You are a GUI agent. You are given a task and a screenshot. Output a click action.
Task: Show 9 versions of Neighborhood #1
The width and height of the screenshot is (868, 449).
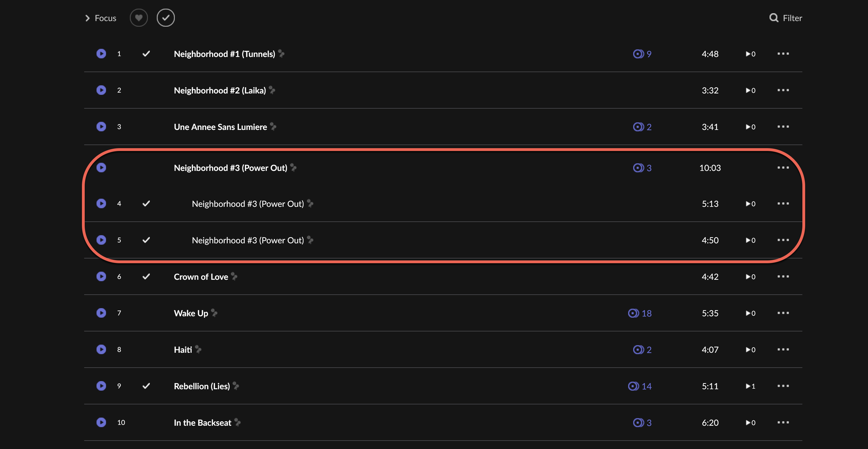(x=642, y=54)
